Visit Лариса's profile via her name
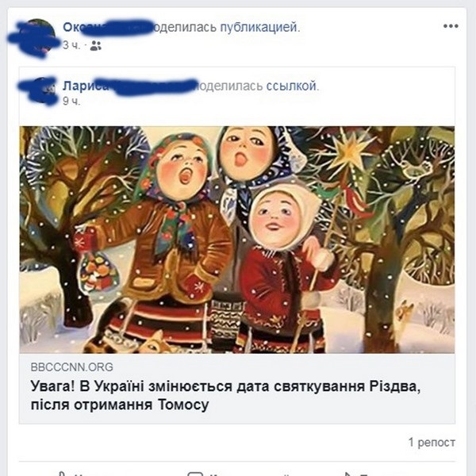This screenshot has height=476, width=476. click(86, 86)
